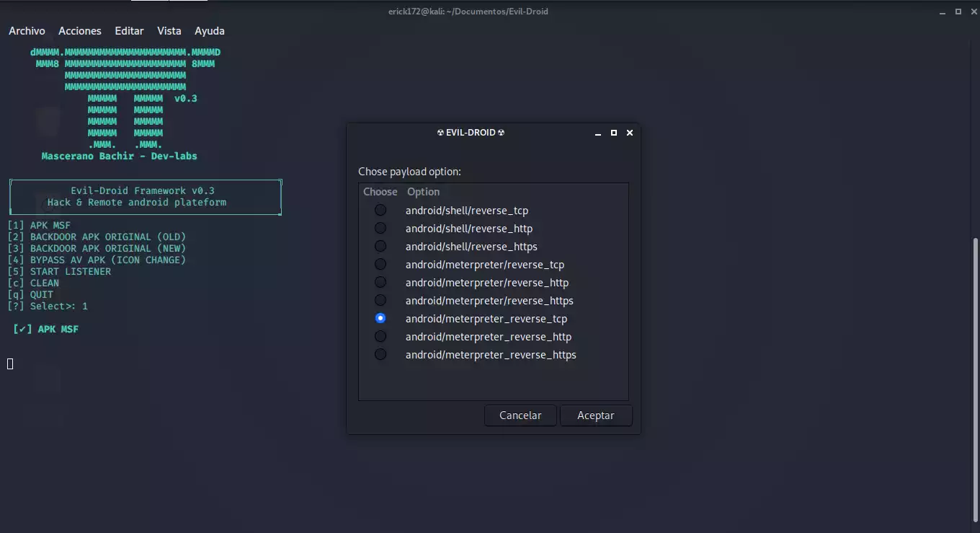Select the android/shell/reverse_http radio button

pyautogui.click(x=380, y=228)
